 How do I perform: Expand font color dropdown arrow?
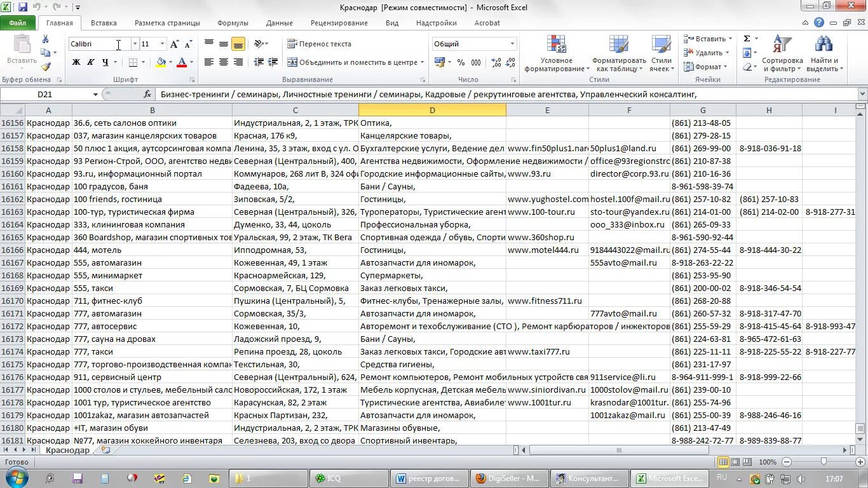click(x=191, y=62)
